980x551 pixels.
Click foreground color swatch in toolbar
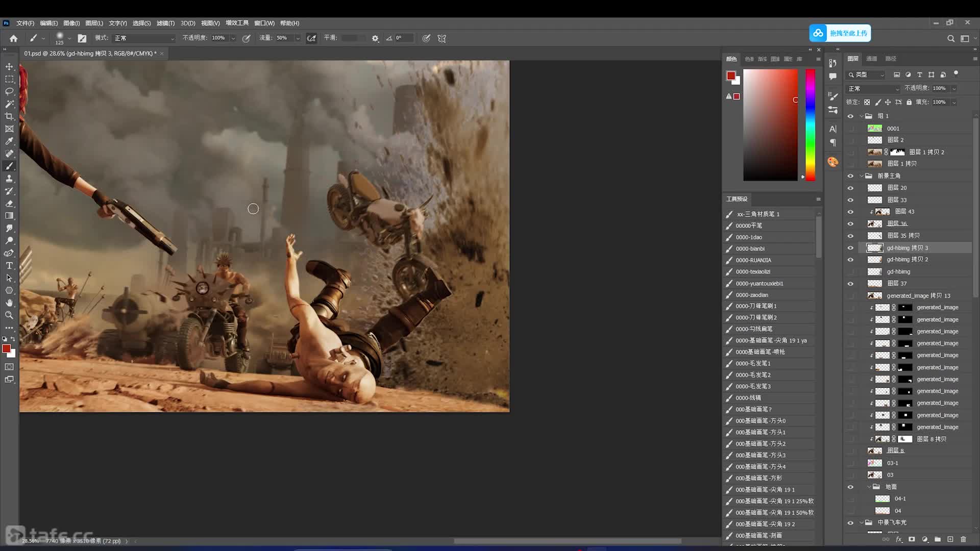(x=6, y=349)
